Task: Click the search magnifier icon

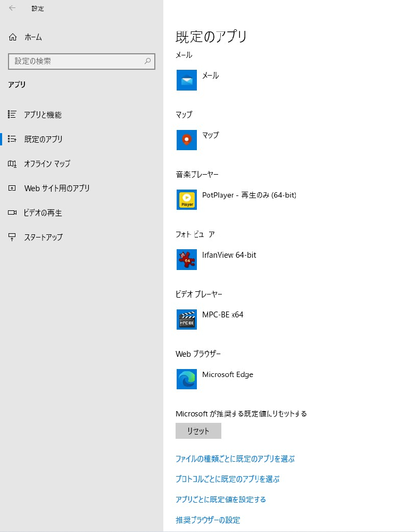Action: [147, 61]
